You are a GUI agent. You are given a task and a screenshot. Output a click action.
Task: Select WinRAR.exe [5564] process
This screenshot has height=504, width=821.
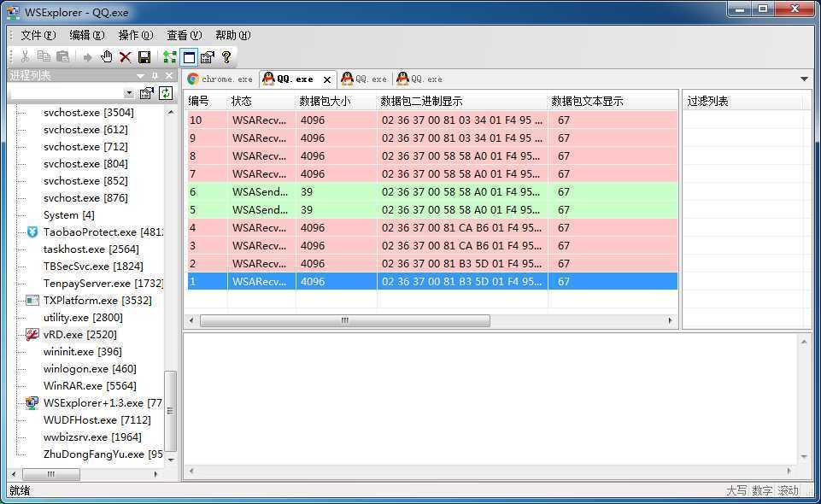click(90, 386)
